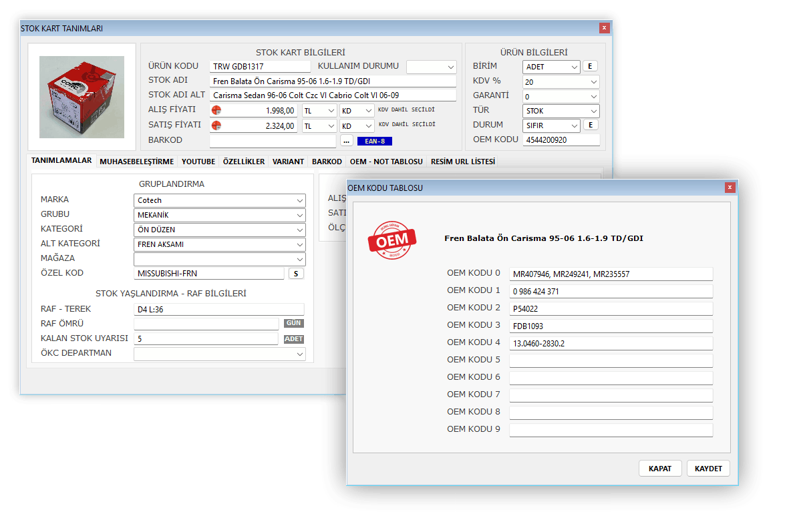Switch to the ÖZELLİKLER tab
Screen dimensions: 785x532
point(244,162)
